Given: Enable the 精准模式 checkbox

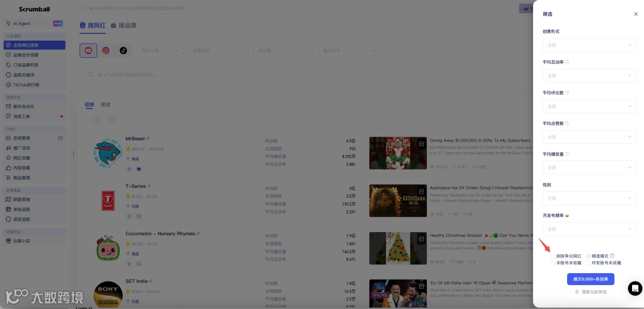Looking at the screenshot, I should click(x=589, y=256).
